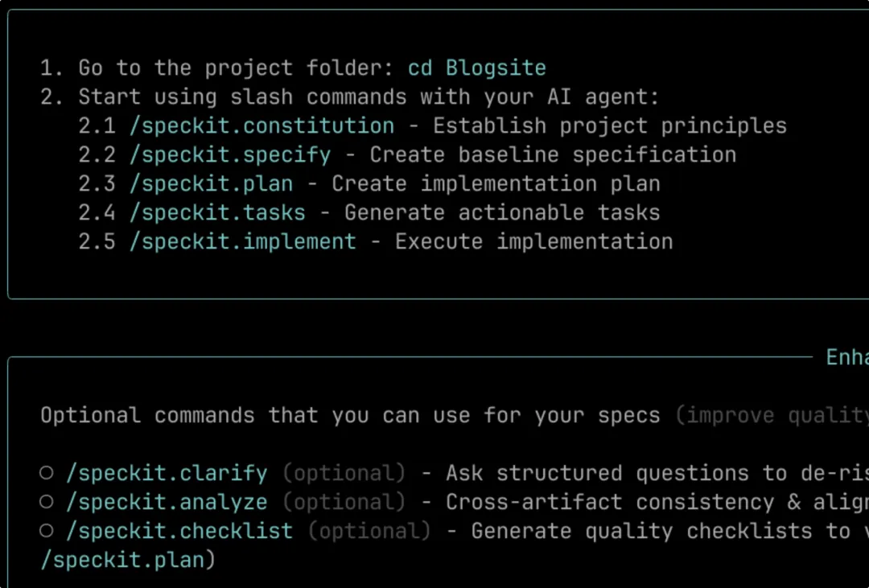Click the /speckit.clarify optional command
The height and width of the screenshot is (588, 869).
point(167,473)
